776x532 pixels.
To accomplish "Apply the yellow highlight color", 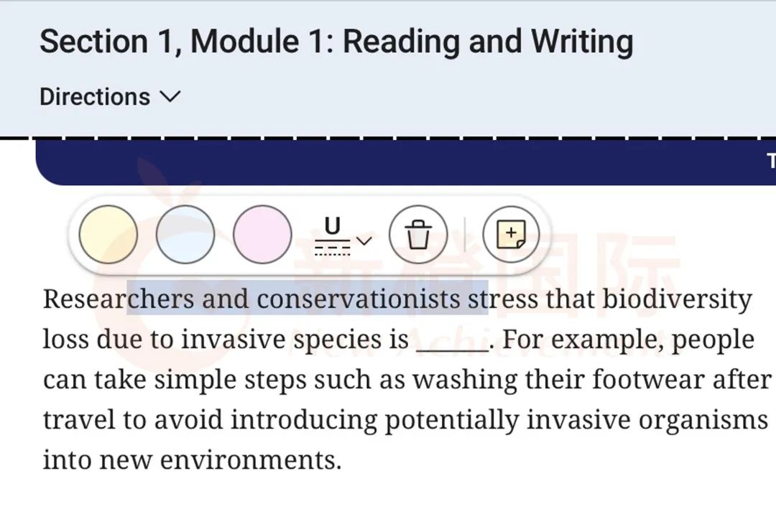I will click(x=108, y=234).
